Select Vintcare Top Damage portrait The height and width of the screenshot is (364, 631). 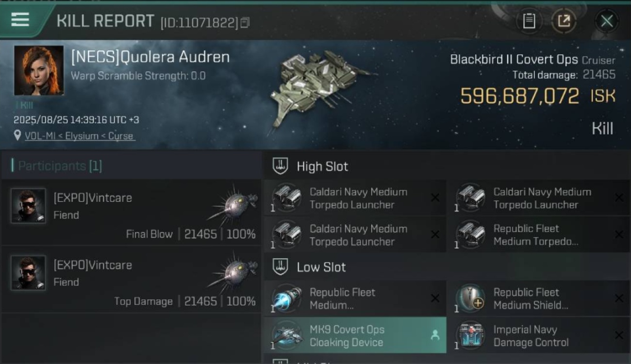28,273
